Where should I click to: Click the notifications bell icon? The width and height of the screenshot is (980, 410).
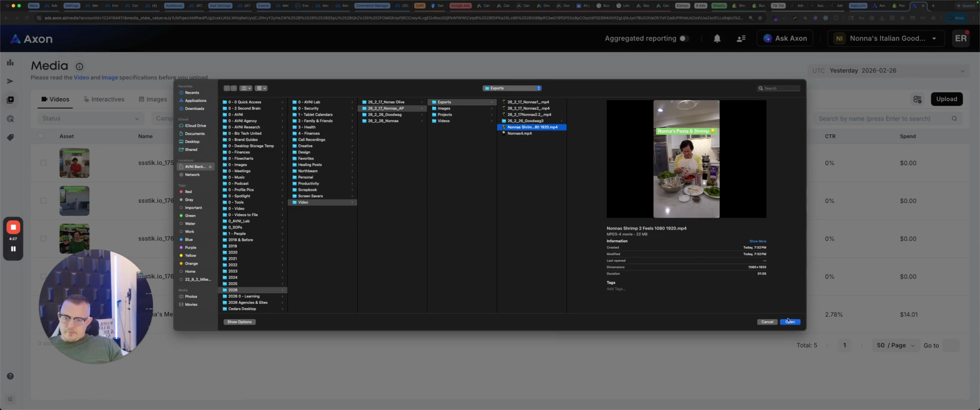(x=717, y=38)
